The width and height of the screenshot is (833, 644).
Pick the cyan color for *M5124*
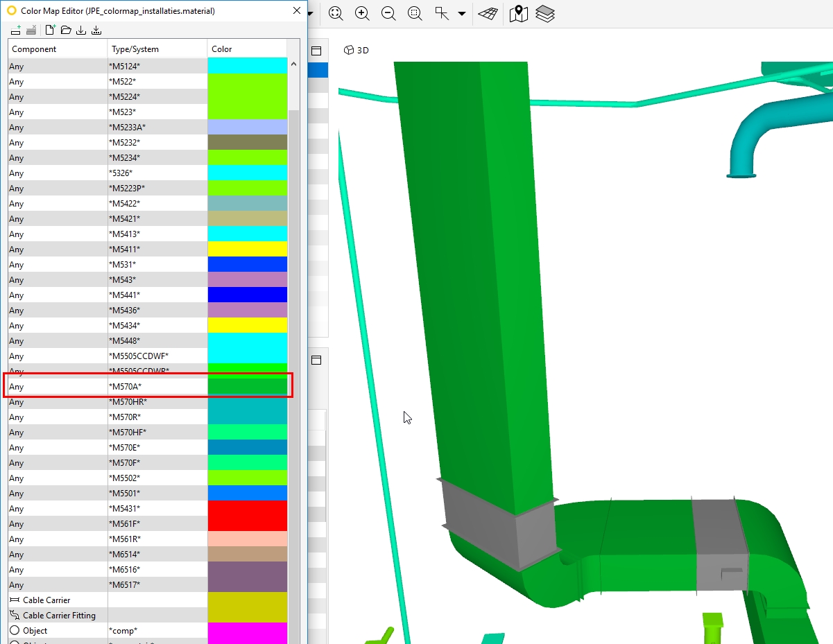click(248, 66)
